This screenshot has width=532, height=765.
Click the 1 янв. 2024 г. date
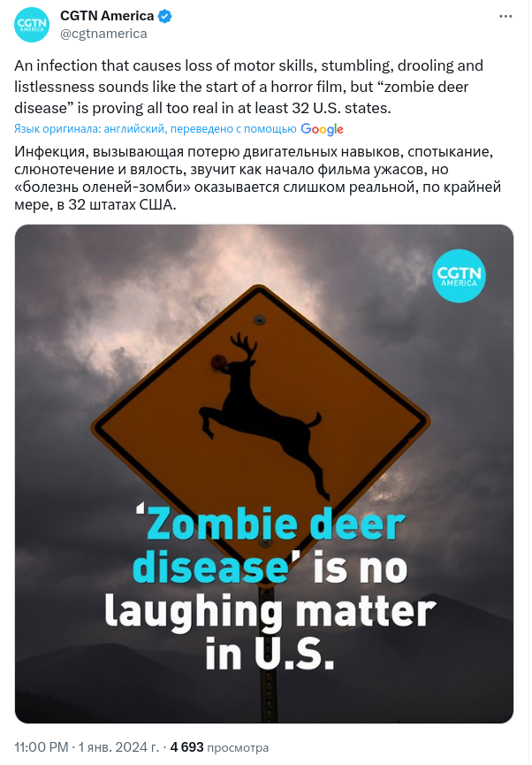[x=119, y=747]
